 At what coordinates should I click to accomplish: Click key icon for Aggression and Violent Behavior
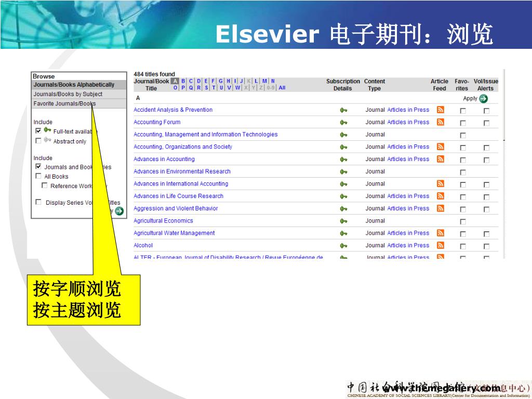pos(343,209)
